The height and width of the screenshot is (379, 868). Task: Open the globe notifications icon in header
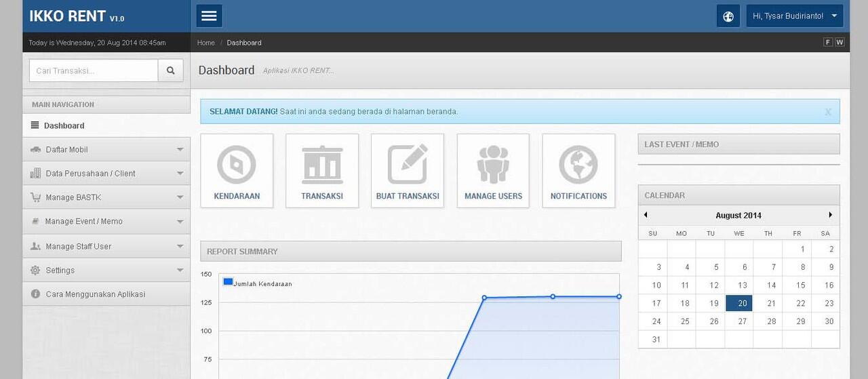[728, 16]
